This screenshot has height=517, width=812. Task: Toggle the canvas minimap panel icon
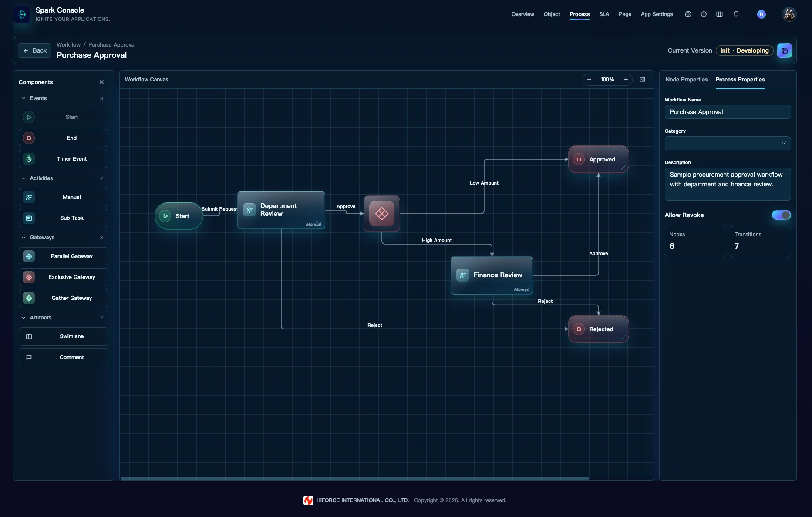click(642, 80)
